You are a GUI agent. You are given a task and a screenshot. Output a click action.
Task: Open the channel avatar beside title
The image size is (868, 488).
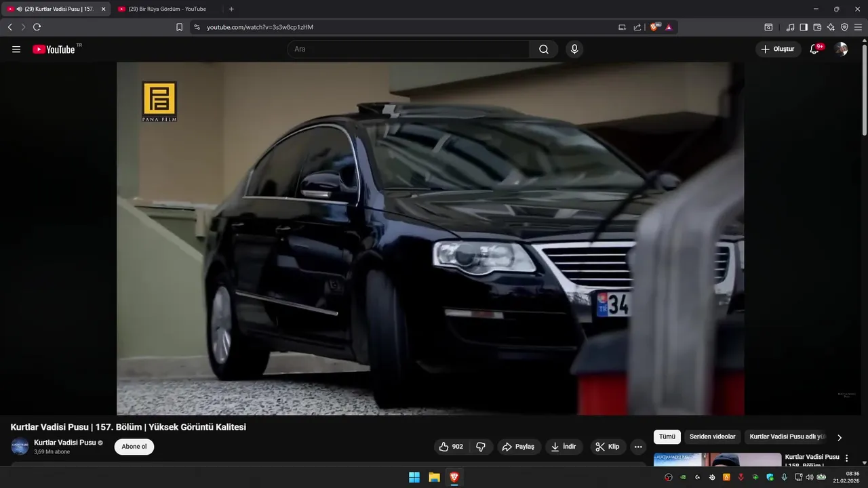(20, 447)
